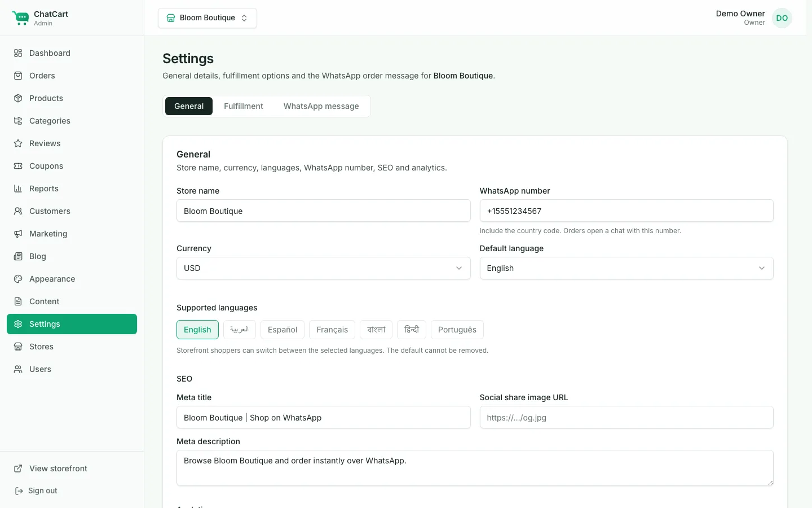Open Dashboard via its grid icon
Screen dimensions: 812x508
tap(18, 53)
